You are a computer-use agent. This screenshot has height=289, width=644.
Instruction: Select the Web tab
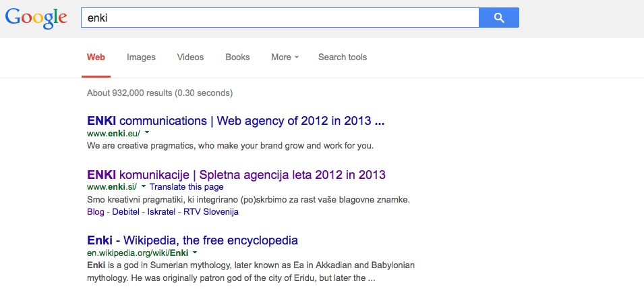(96, 57)
